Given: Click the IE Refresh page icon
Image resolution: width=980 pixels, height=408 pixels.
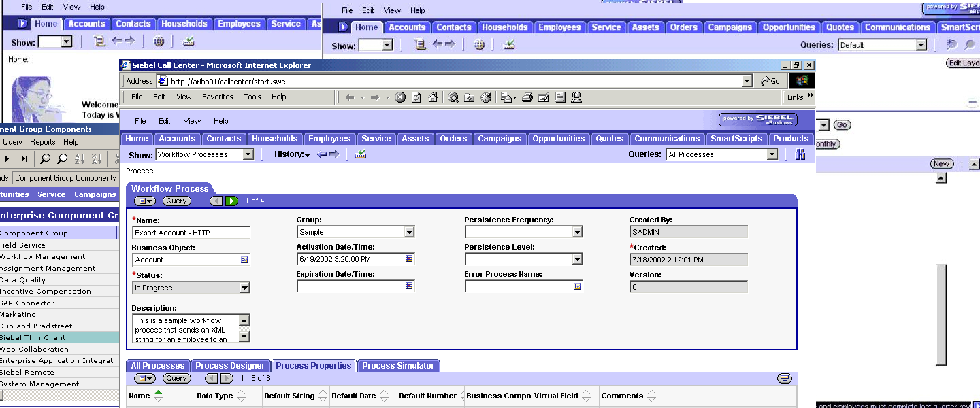Looking at the screenshot, I should point(416,97).
